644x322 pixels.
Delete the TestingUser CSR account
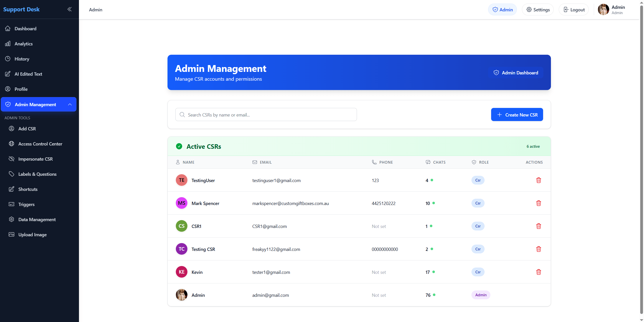click(539, 180)
